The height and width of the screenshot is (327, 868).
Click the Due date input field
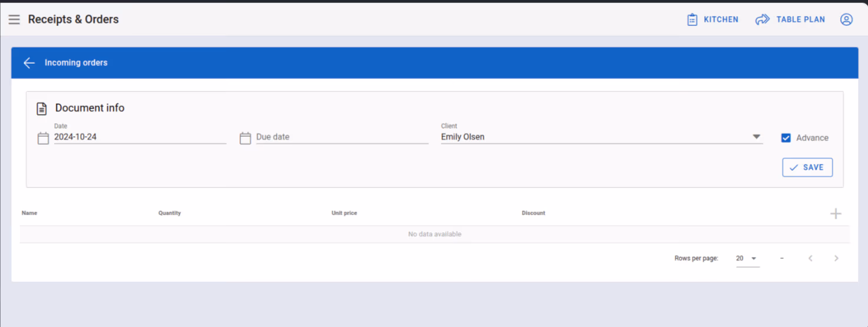click(x=342, y=137)
